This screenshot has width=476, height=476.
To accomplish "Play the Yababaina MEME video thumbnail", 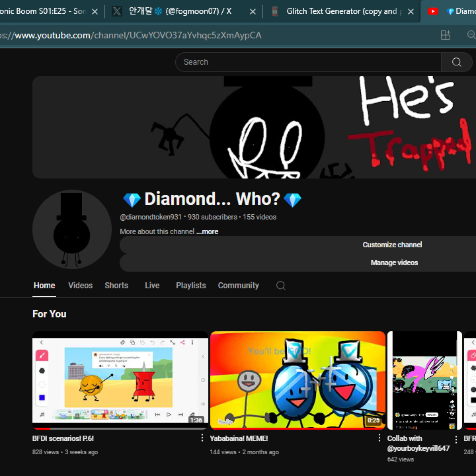I will coord(297,379).
